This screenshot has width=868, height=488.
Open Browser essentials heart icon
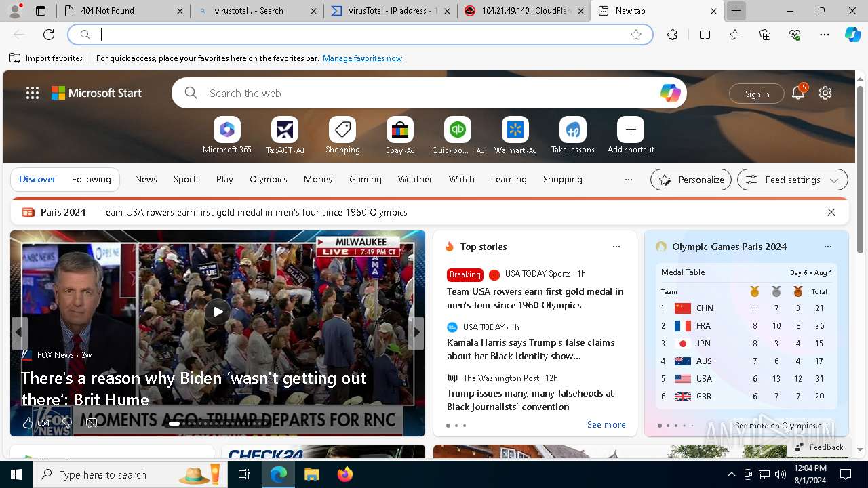(795, 35)
